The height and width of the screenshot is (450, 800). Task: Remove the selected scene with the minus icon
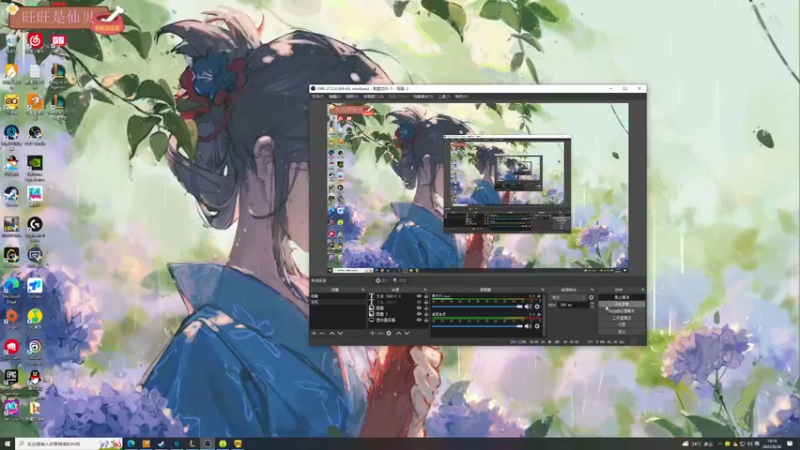(322, 333)
